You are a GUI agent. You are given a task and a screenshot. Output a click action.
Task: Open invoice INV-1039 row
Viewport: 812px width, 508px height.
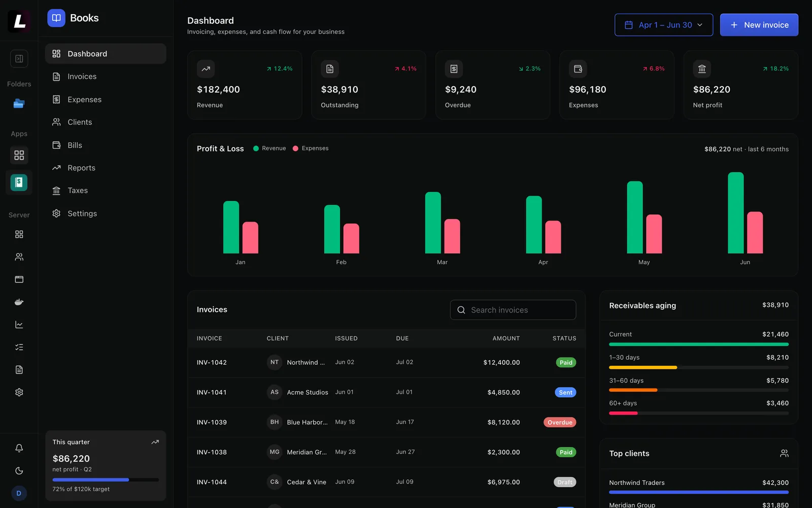386,422
